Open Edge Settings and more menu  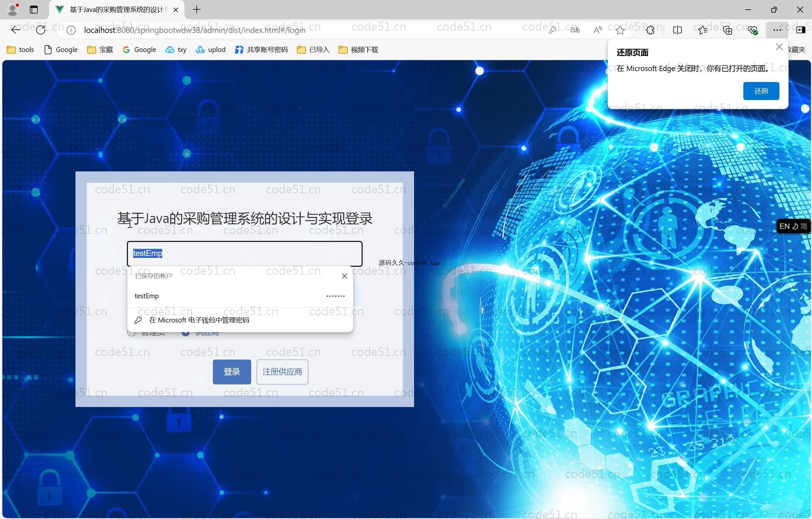coord(777,30)
